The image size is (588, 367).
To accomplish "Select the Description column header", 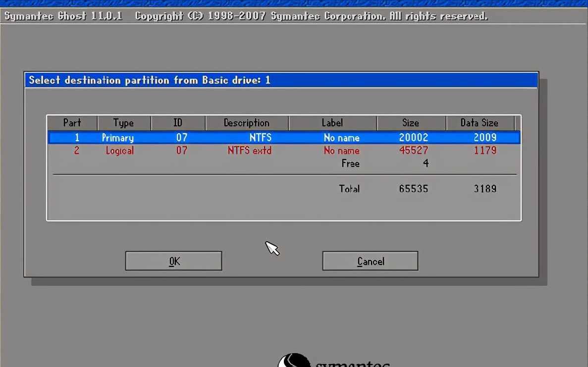I will tap(247, 123).
